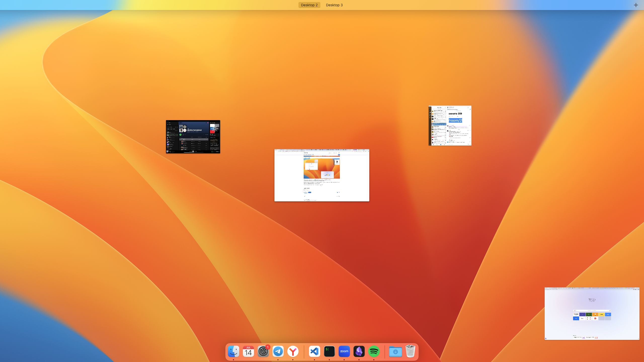Open the Downloads folder stack

coord(395,351)
